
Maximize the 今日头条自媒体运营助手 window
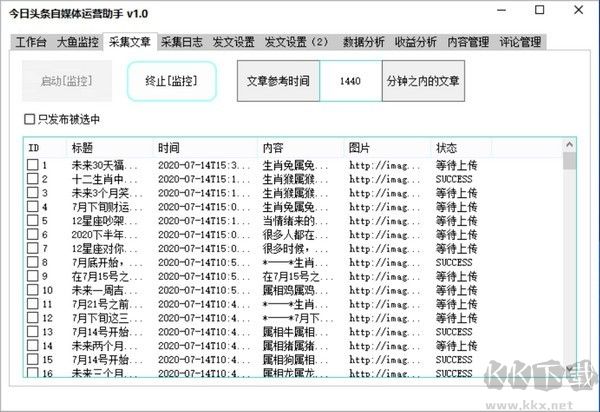(x=540, y=10)
